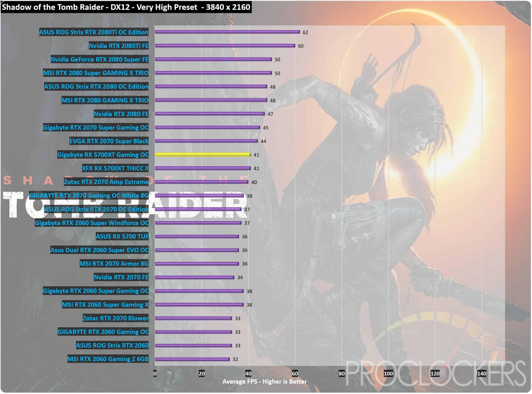Select the Nvidia RTX 2070 FE label

(121, 277)
